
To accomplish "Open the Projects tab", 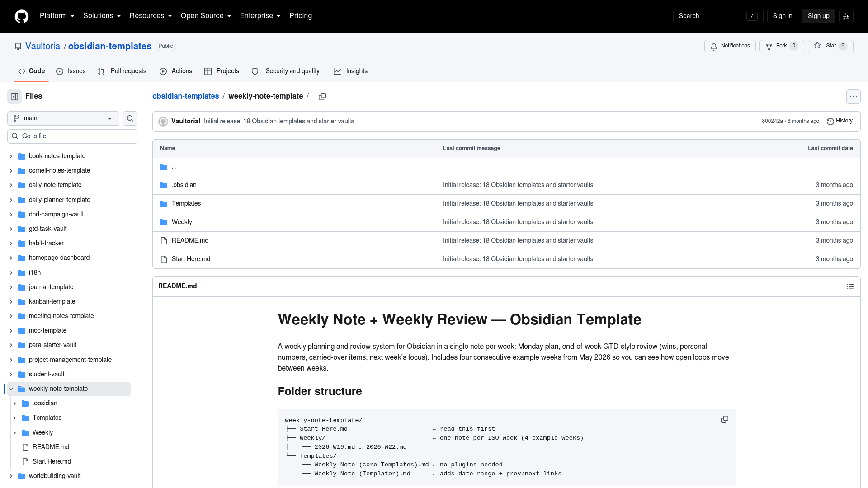I will pyautogui.click(x=222, y=71).
